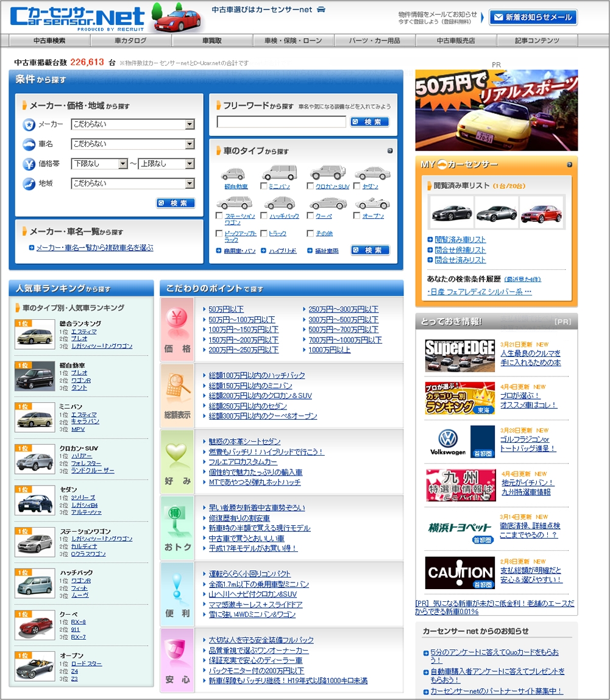Open the SuperEDGE thumbnail banner
Image resolution: width=610 pixels, height=700 pixels.
click(459, 355)
